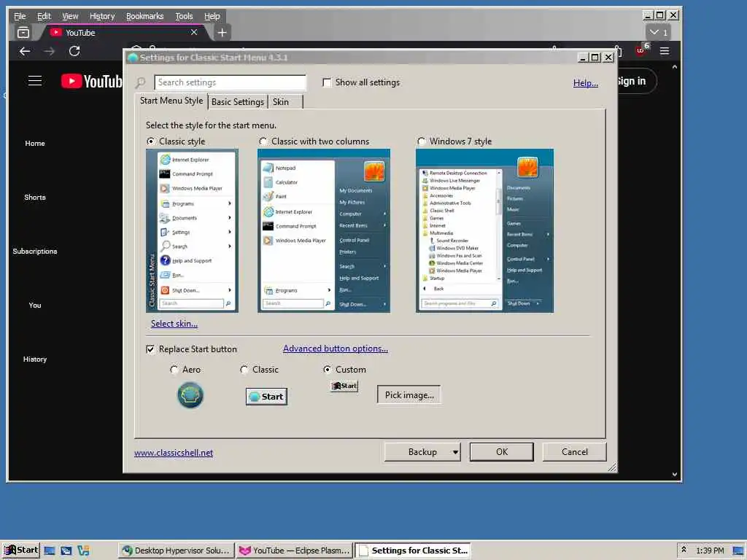Click the Windows taskbar Start button

[x=21, y=550]
